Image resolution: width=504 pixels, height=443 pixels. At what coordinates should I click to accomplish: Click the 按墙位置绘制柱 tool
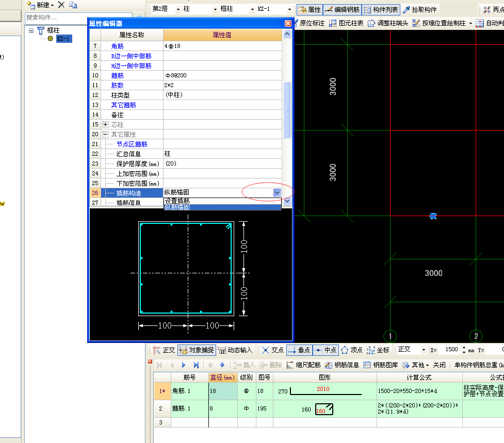point(439,23)
